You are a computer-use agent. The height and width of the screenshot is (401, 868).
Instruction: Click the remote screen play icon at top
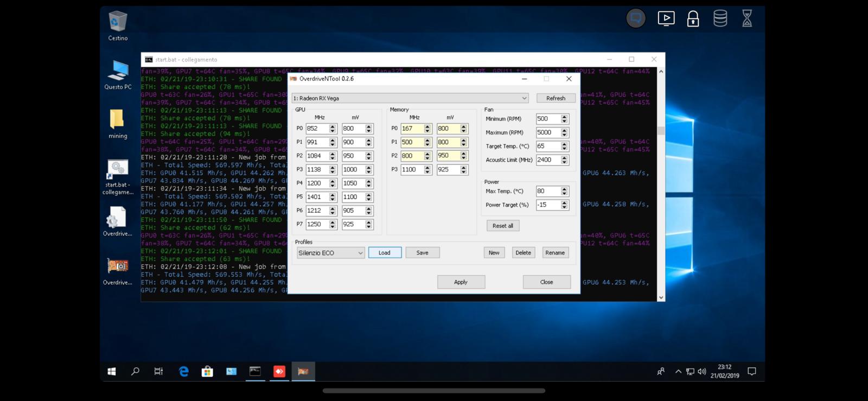666,18
